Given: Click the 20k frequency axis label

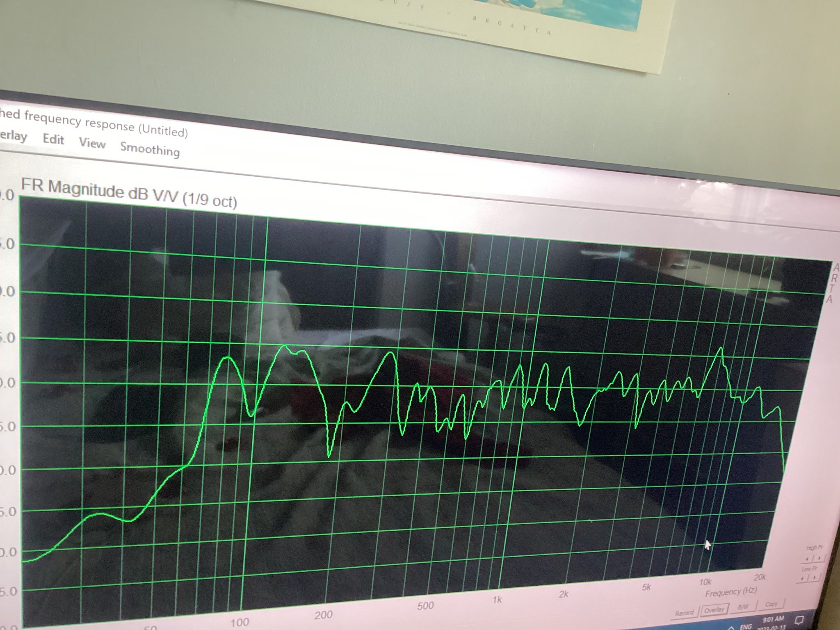Looking at the screenshot, I should click(760, 577).
